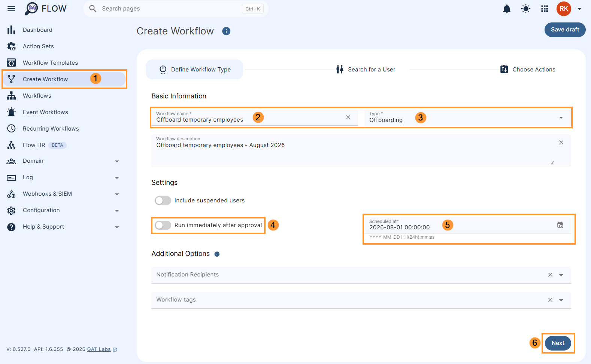The height and width of the screenshot is (364, 591).
Task: Click the info icon beside Create Workflow title
Action: coord(226,31)
